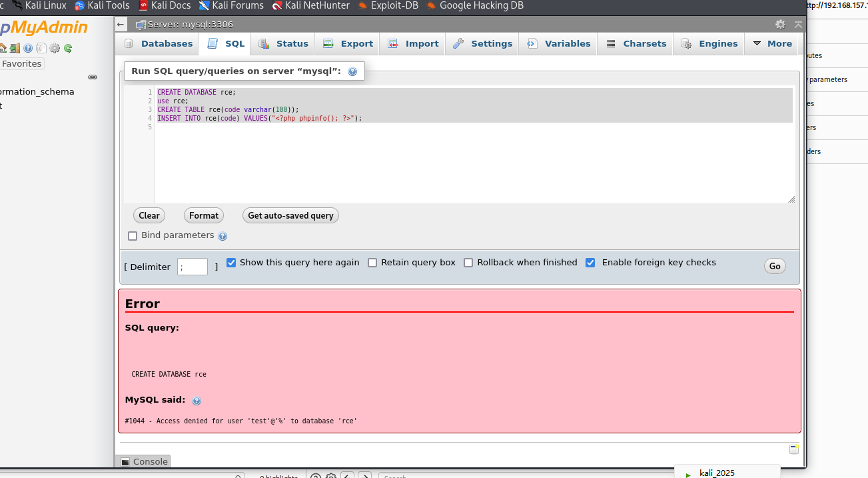Click phpMyAdmin logo in sidebar
The height and width of the screenshot is (478, 868).
[44, 28]
